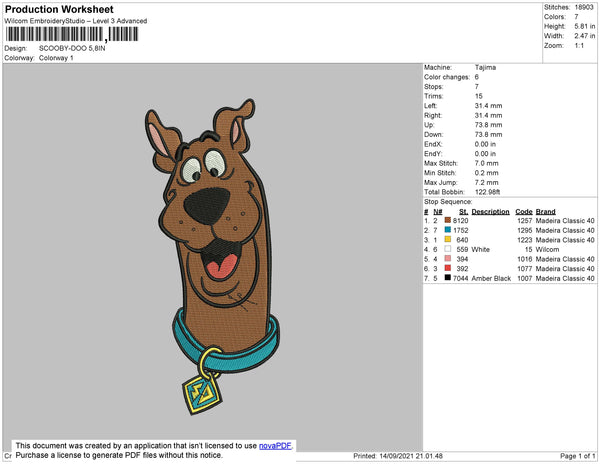Click the 'Description' column header
This screenshot has height=464, width=600.
490,212
